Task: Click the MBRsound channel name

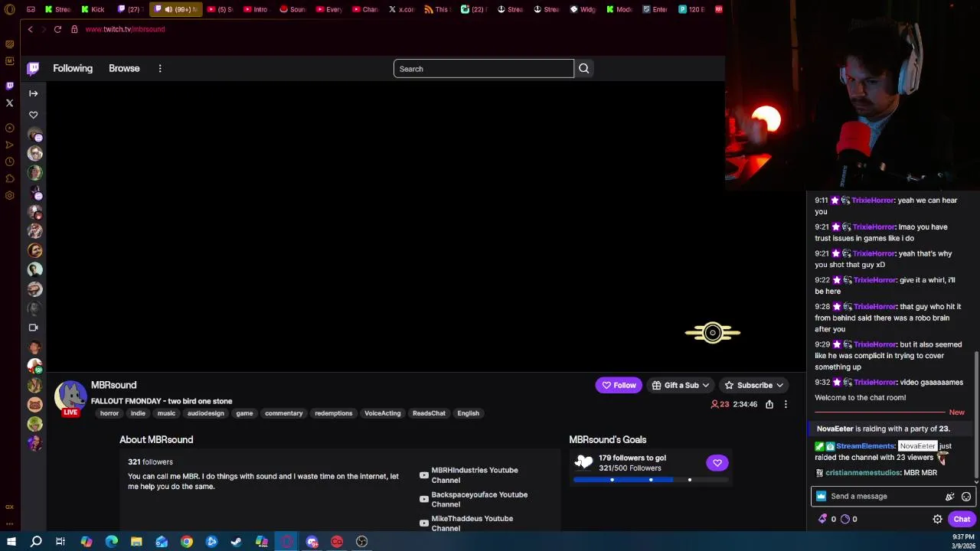Action: tap(113, 385)
